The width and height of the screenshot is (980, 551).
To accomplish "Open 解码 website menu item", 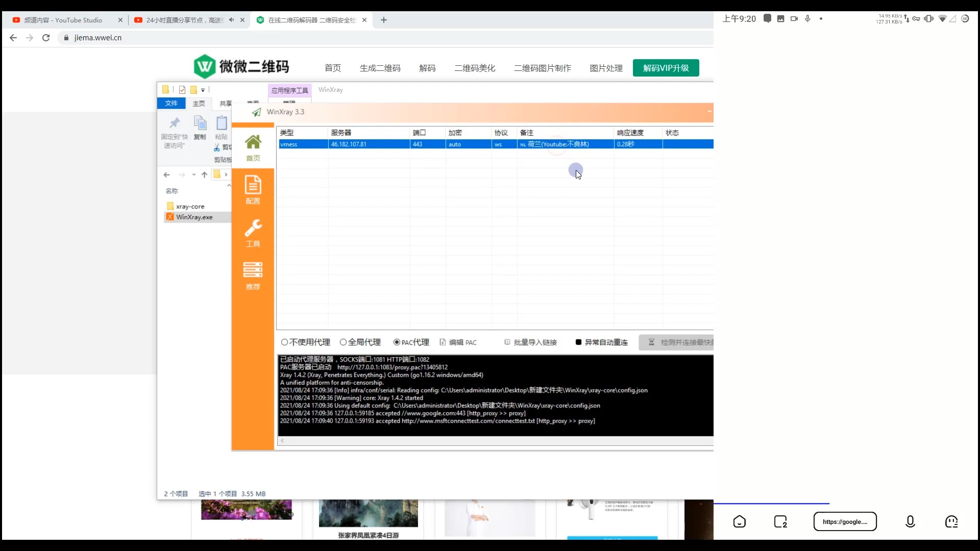I will [x=427, y=68].
